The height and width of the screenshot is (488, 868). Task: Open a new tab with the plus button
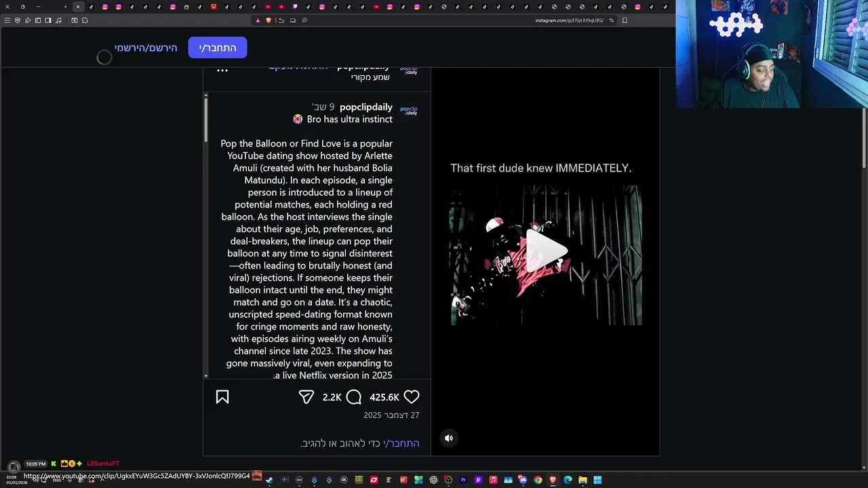tap(66, 7)
